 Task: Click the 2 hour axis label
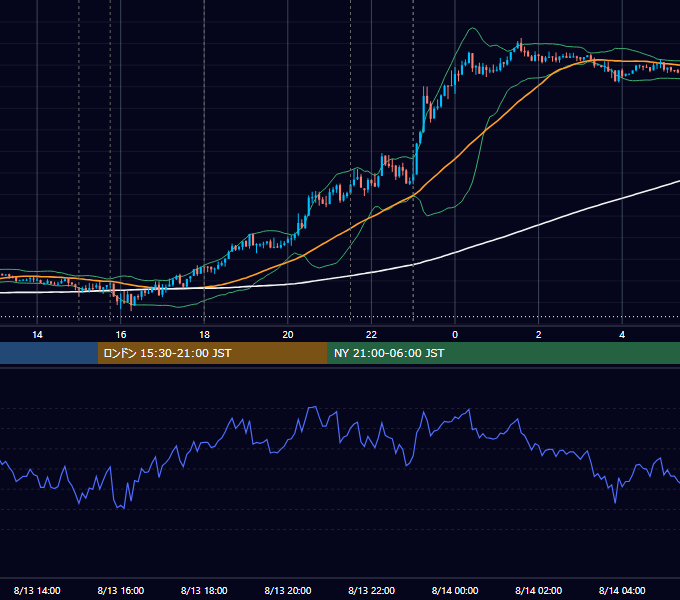coord(539,335)
